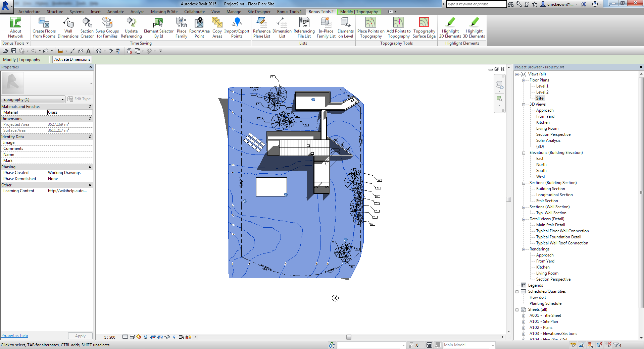
Task: Expand the A001 - Title Sheet node
Action: tap(524, 315)
